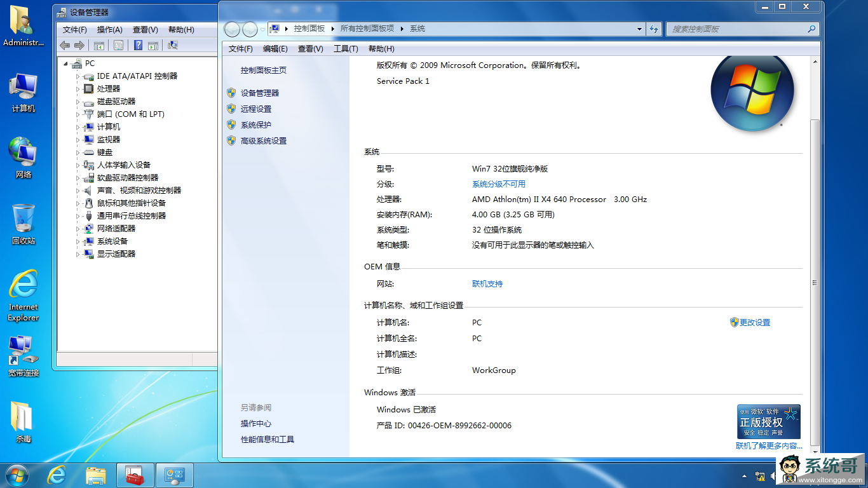The height and width of the screenshot is (488, 868).
Task: Click 联机支持 website link
Action: (487, 284)
